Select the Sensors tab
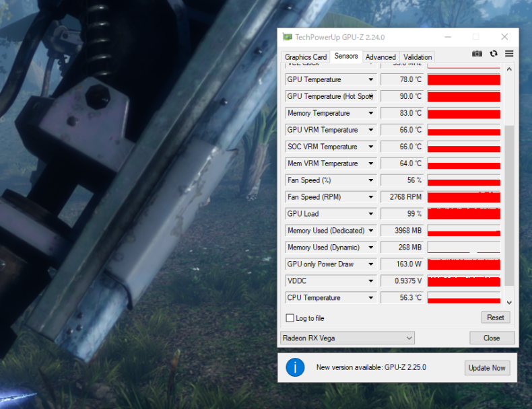 click(x=346, y=56)
